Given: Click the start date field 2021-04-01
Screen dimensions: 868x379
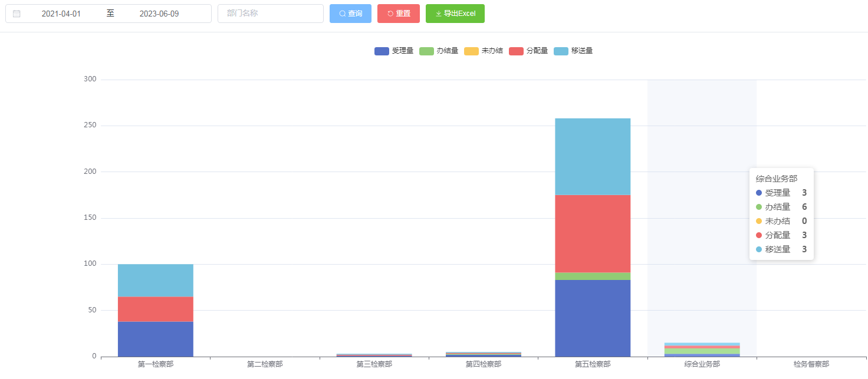Looking at the screenshot, I should click(x=61, y=14).
